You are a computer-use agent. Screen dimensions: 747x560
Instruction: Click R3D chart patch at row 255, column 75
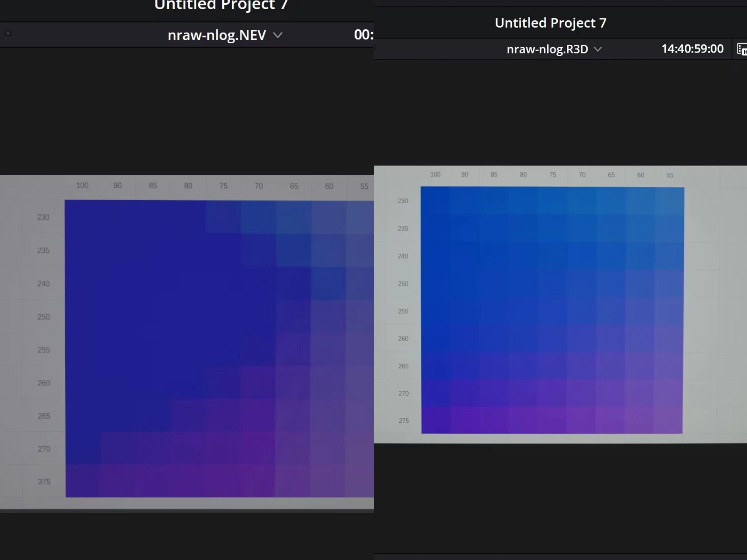tap(553, 311)
